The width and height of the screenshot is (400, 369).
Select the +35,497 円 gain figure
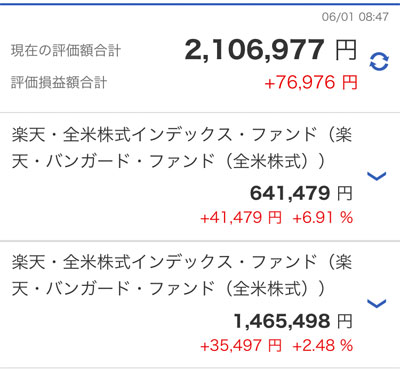(x=241, y=345)
